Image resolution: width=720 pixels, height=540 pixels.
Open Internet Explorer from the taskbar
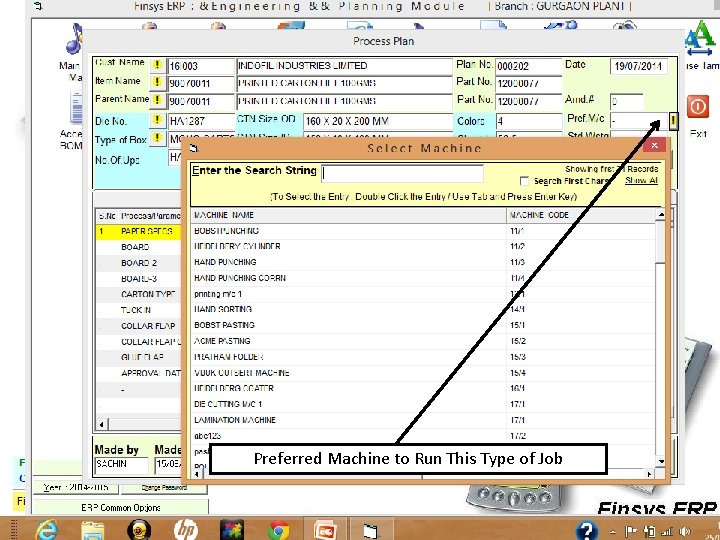tap(47, 530)
